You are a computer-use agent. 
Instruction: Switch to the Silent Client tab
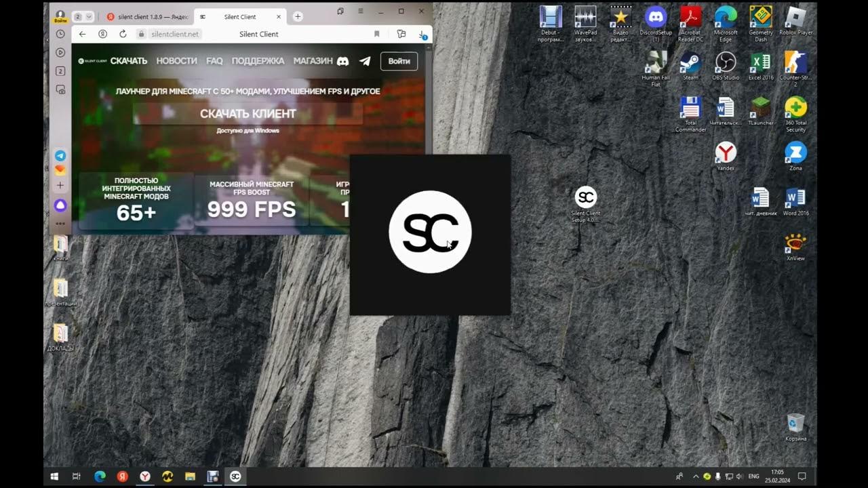click(x=241, y=17)
